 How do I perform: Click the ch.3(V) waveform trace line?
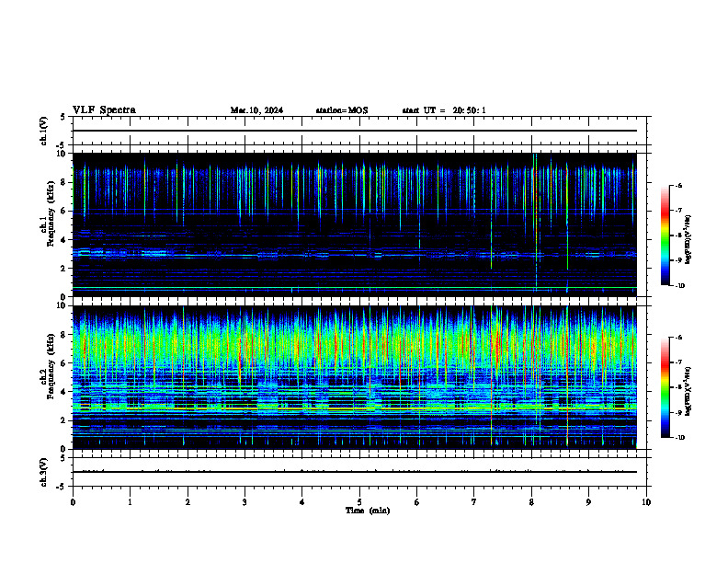click(x=355, y=472)
